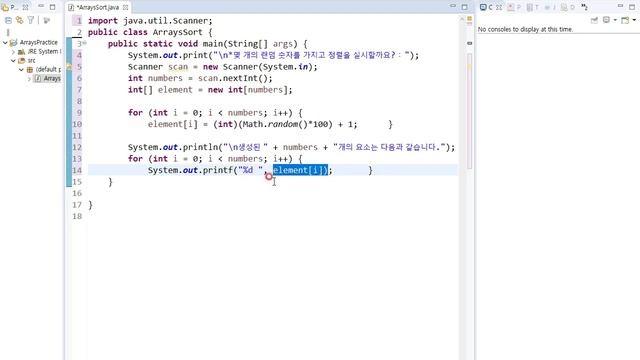Click the overview ruler warning indicator square
640x360 pixels.
pos(469,19)
